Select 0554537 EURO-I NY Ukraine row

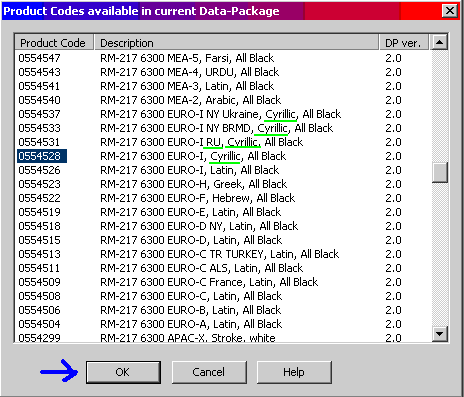223,114
